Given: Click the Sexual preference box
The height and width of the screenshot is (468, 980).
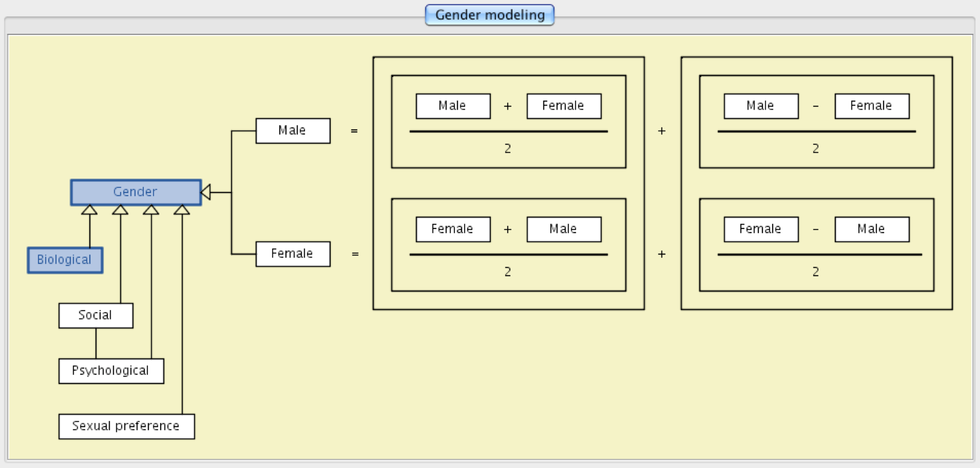Looking at the screenshot, I should 126,426.
